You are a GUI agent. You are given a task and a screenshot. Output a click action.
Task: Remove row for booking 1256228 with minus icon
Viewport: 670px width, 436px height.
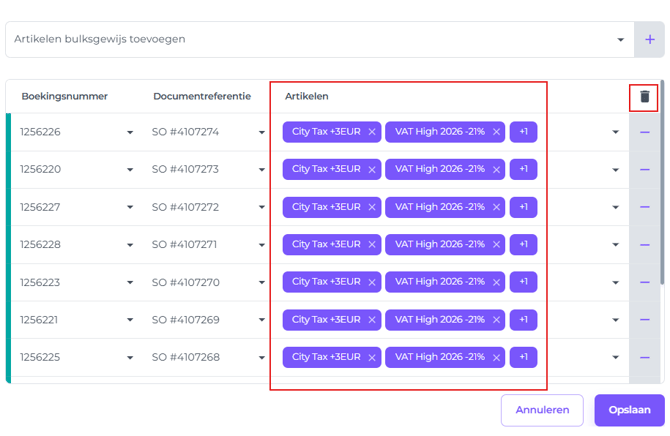tap(645, 245)
